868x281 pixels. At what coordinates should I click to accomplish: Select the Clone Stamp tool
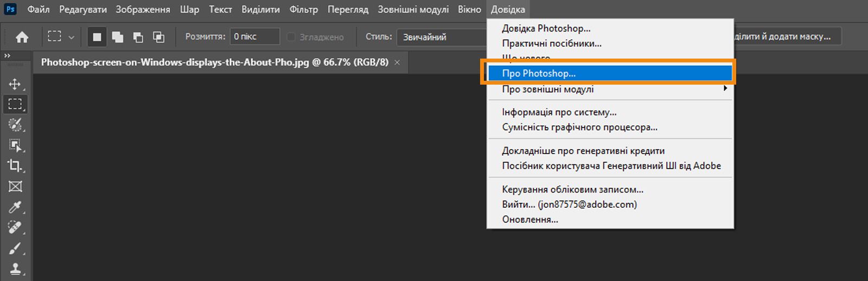(15, 269)
